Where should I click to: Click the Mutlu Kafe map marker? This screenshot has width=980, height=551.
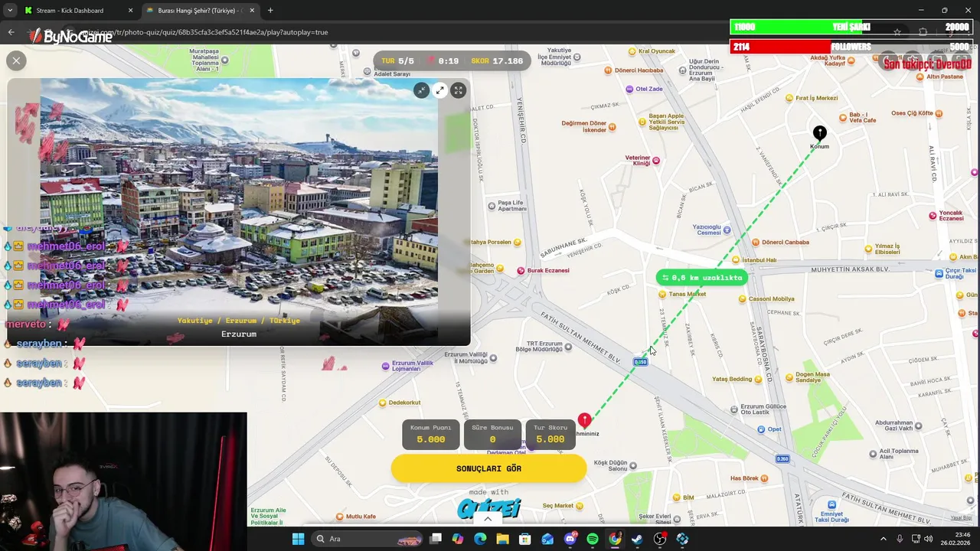[x=339, y=517]
